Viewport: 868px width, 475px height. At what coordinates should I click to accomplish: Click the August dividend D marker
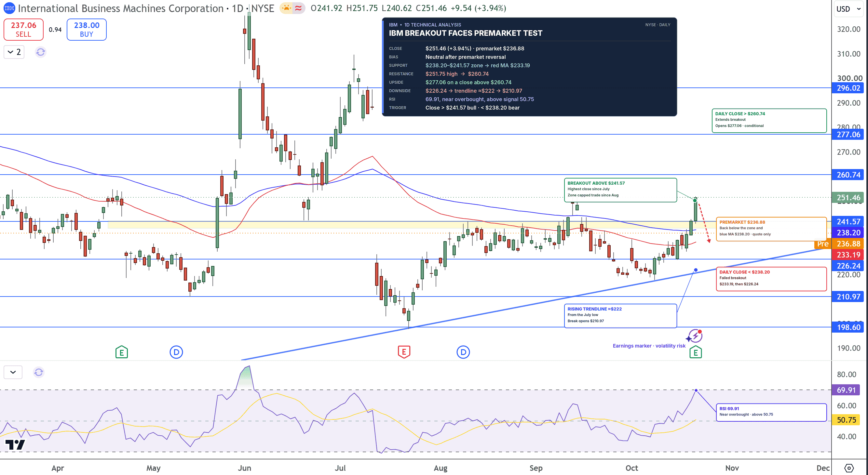pyautogui.click(x=463, y=352)
